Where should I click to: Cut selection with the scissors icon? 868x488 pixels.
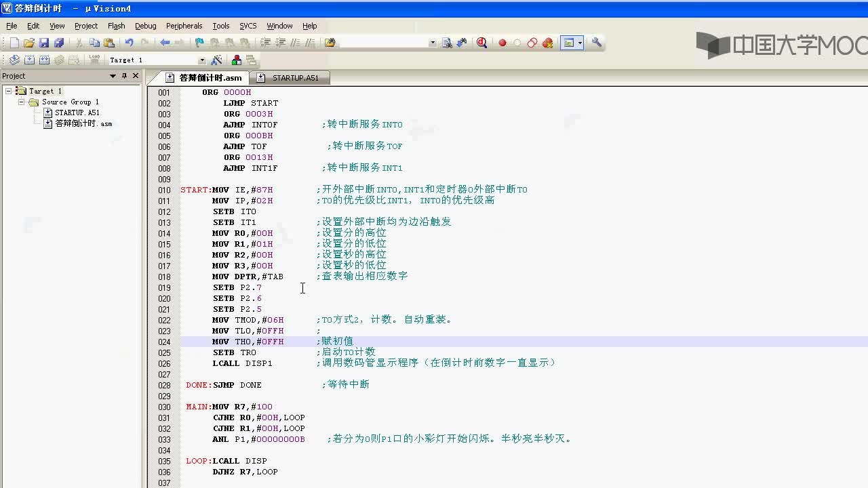[79, 43]
